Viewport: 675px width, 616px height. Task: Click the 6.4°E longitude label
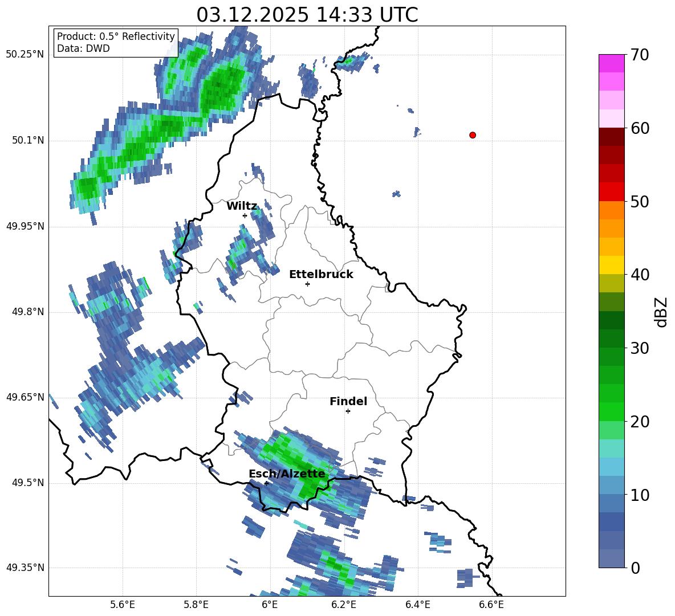[417, 605]
